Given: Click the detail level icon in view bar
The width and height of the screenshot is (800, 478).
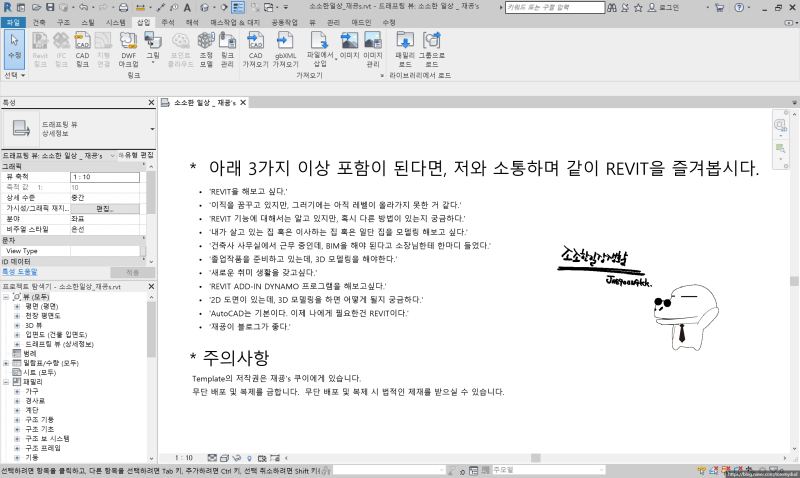Looking at the screenshot, I should (x=212, y=458).
